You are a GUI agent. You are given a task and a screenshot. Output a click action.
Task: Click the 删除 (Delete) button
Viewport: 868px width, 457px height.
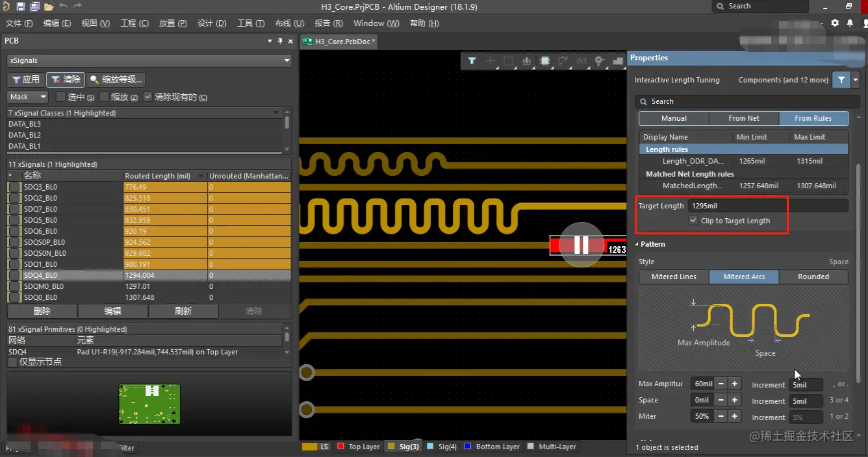(x=42, y=311)
